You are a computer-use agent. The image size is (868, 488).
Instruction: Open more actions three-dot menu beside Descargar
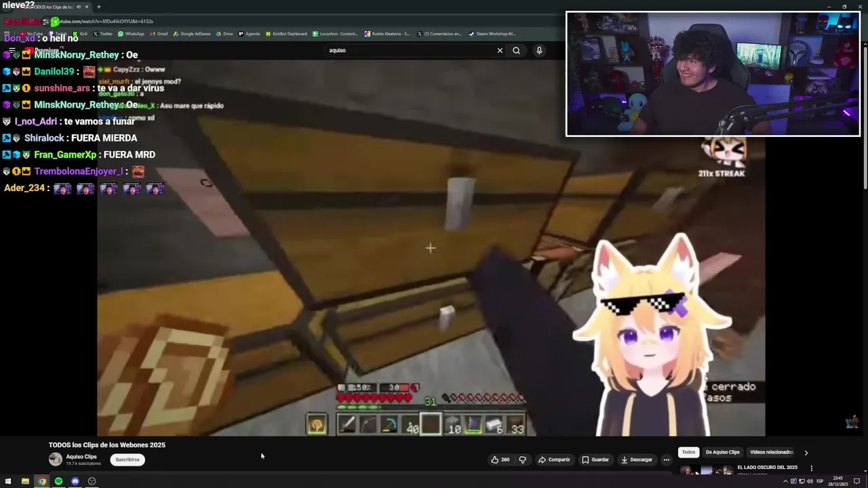667,460
